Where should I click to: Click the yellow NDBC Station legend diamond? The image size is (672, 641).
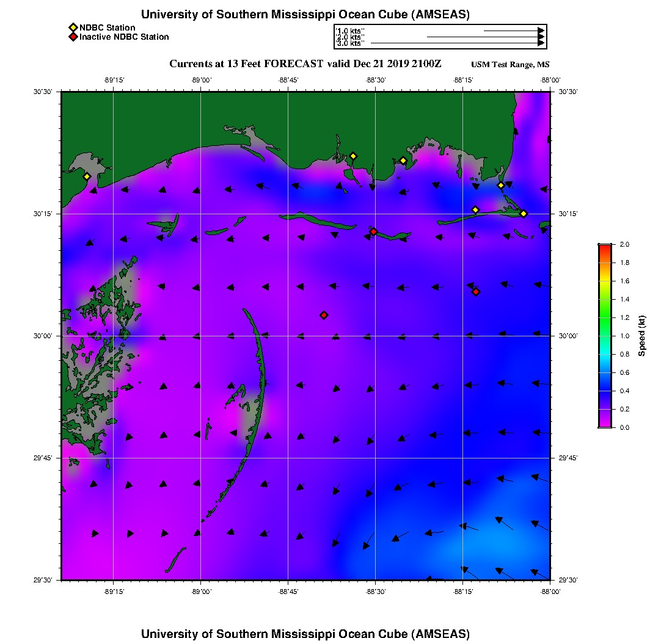click(x=73, y=28)
